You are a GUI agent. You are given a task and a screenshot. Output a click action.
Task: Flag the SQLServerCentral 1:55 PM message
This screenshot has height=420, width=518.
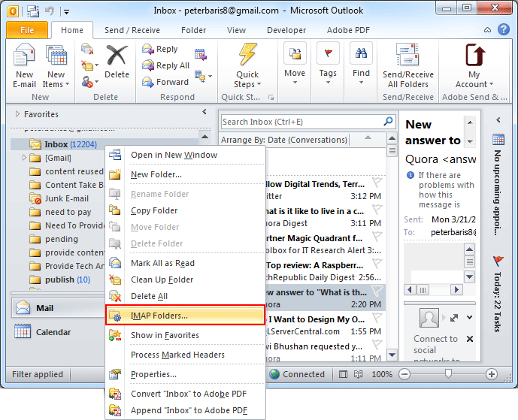point(377,317)
